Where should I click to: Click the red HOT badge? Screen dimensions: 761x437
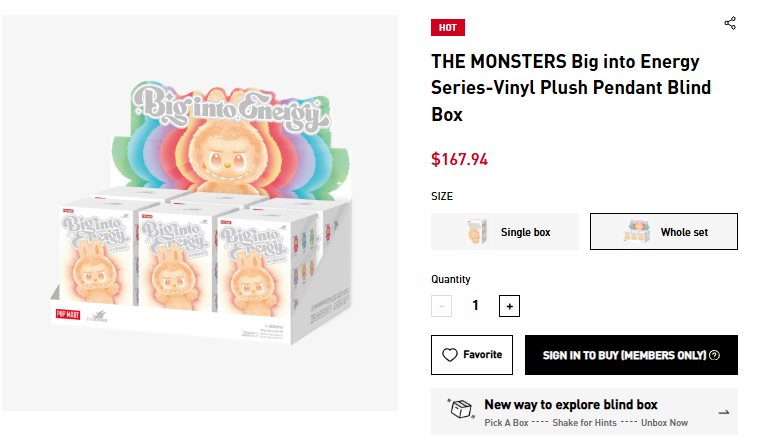[448, 27]
